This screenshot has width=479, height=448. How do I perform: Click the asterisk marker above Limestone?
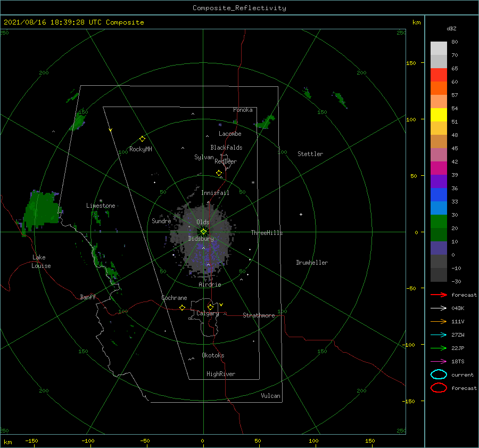coord(101,201)
